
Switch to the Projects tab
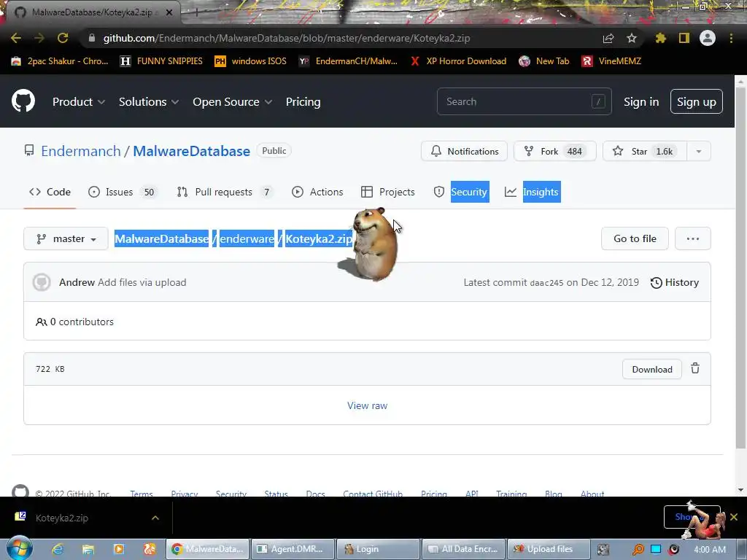[x=388, y=192]
